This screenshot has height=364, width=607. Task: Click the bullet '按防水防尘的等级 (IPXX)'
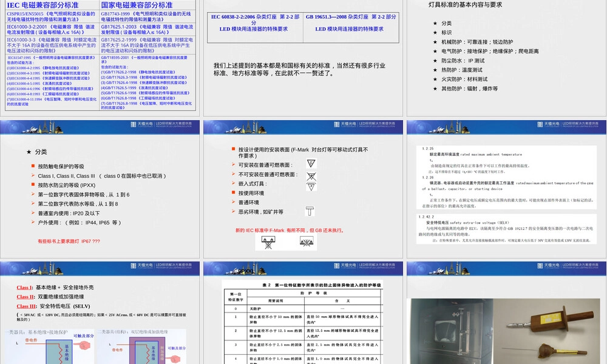pyautogui.click(x=67, y=185)
